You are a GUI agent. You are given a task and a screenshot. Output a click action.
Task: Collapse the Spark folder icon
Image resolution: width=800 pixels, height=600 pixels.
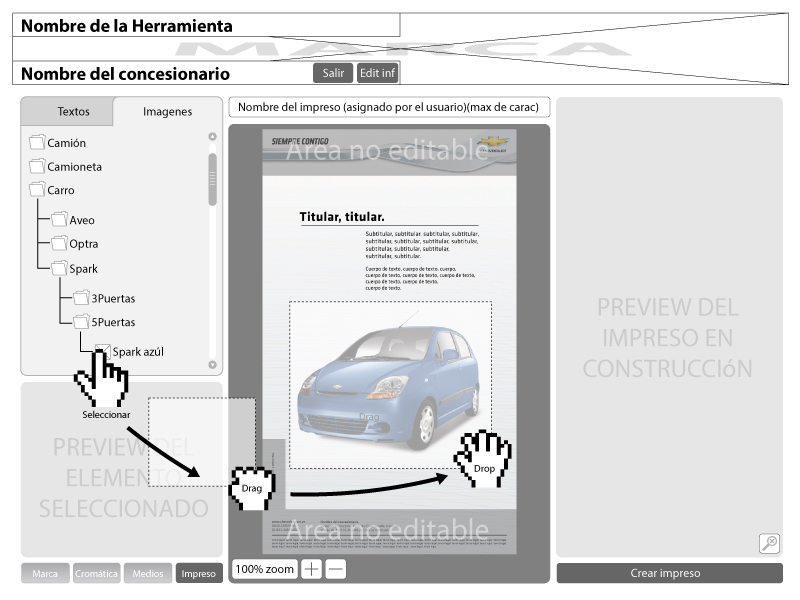(x=59, y=267)
